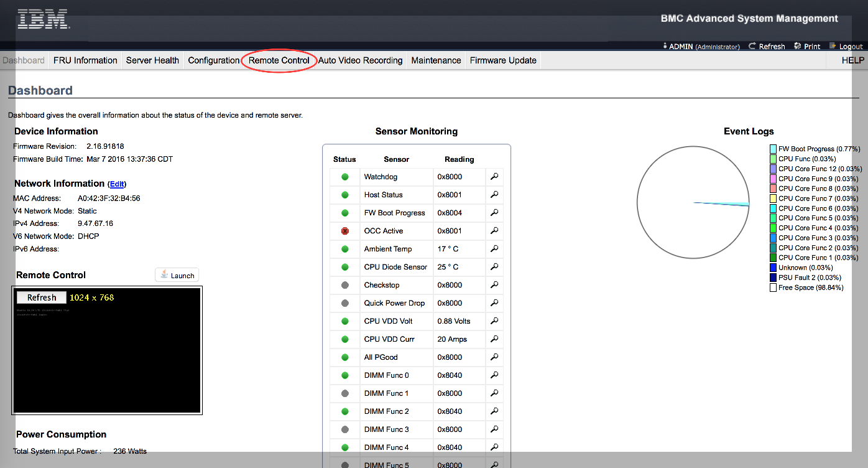The image size is (868, 468).
Task: Click the 1024 x 768 resolution label
Action: 91,297
